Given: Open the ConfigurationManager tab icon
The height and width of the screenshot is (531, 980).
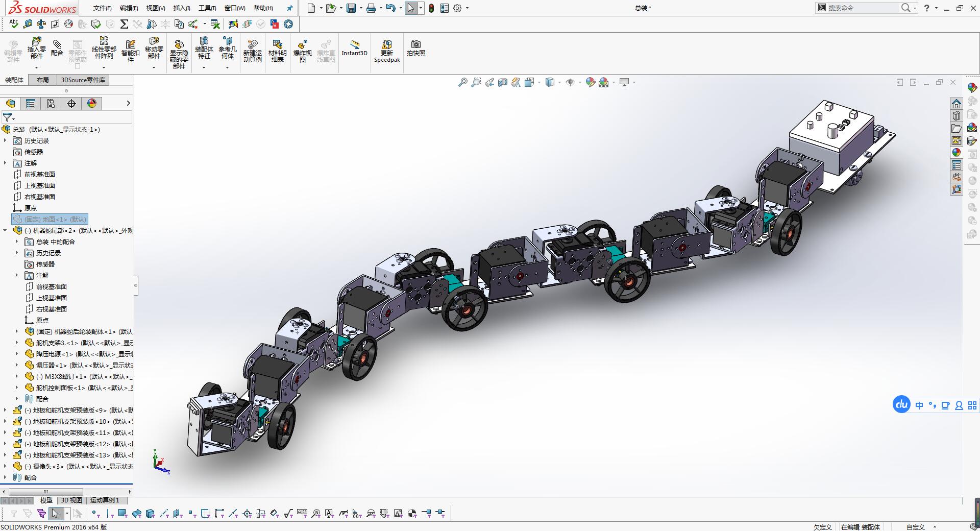Looking at the screenshot, I should [x=51, y=104].
